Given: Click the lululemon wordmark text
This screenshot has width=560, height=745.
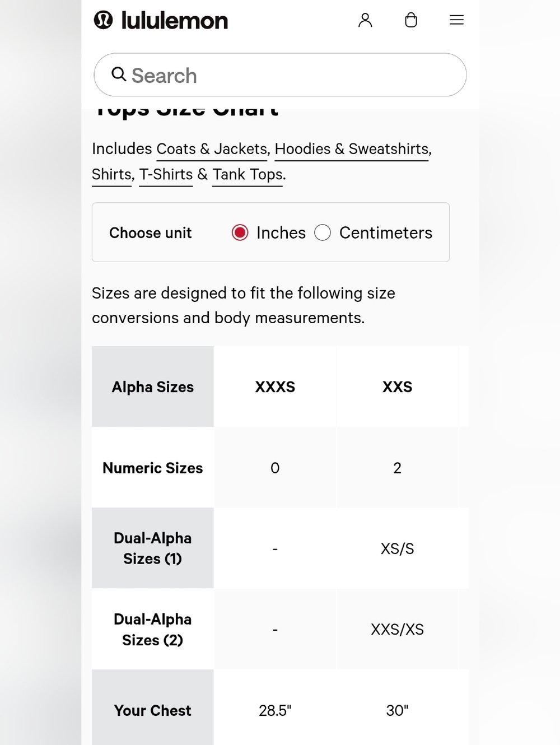Looking at the screenshot, I should point(175,21).
